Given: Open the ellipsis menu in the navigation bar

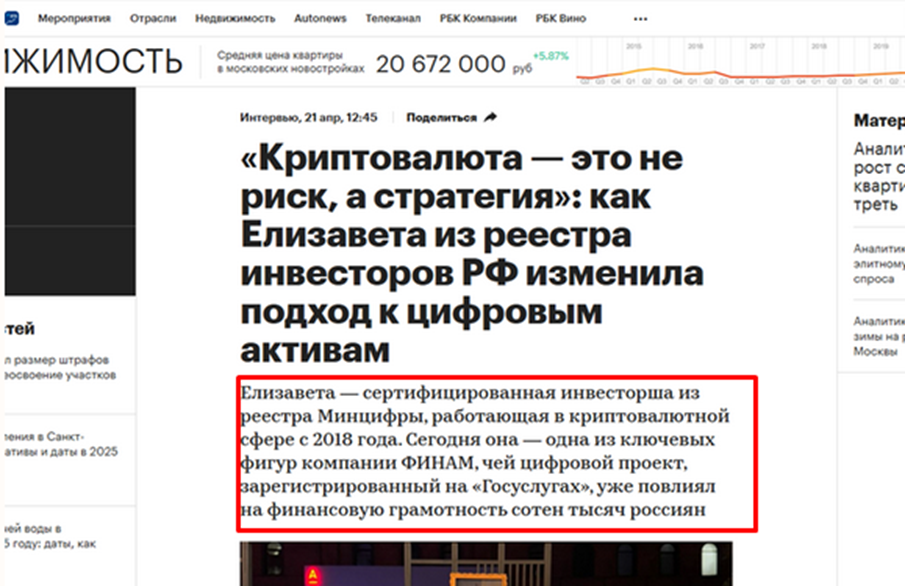Looking at the screenshot, I should click(x=640, y=18).
